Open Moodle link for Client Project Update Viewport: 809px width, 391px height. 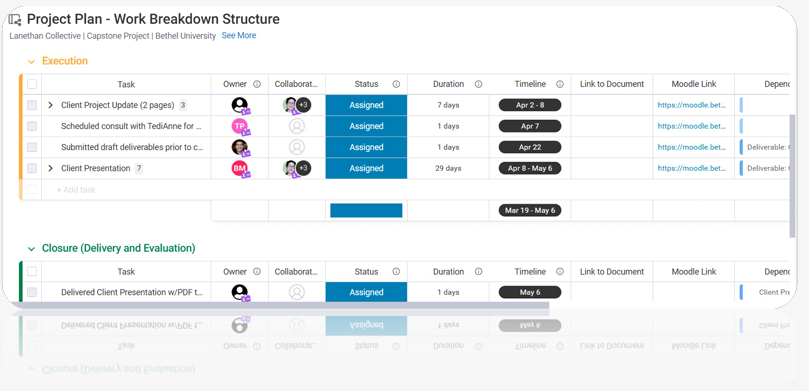tap(691, 105)
